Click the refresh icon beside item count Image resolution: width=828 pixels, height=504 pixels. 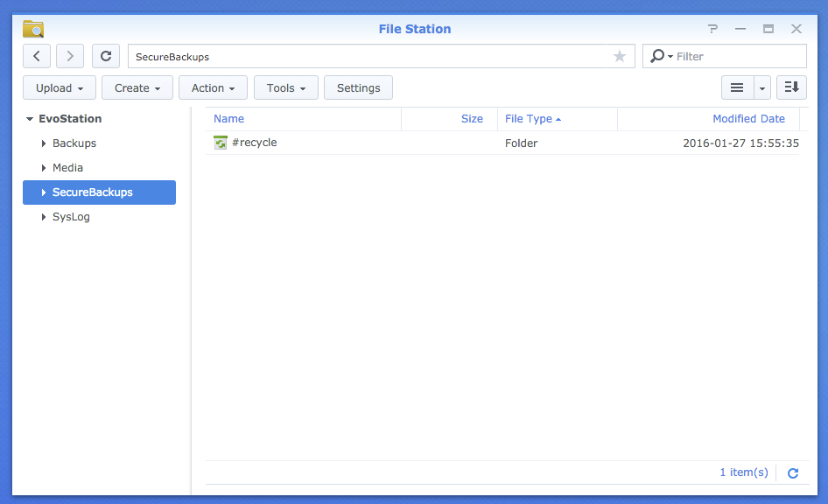pos(793,473)
